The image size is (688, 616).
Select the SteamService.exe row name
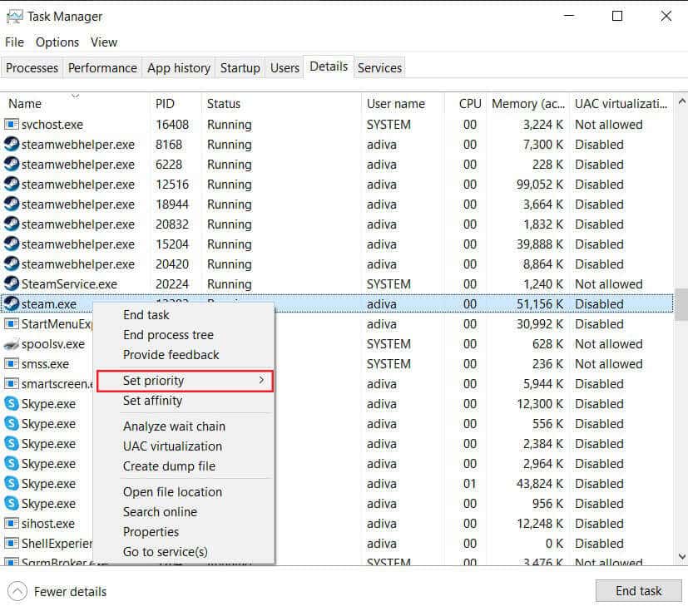[x=69, y=284]
